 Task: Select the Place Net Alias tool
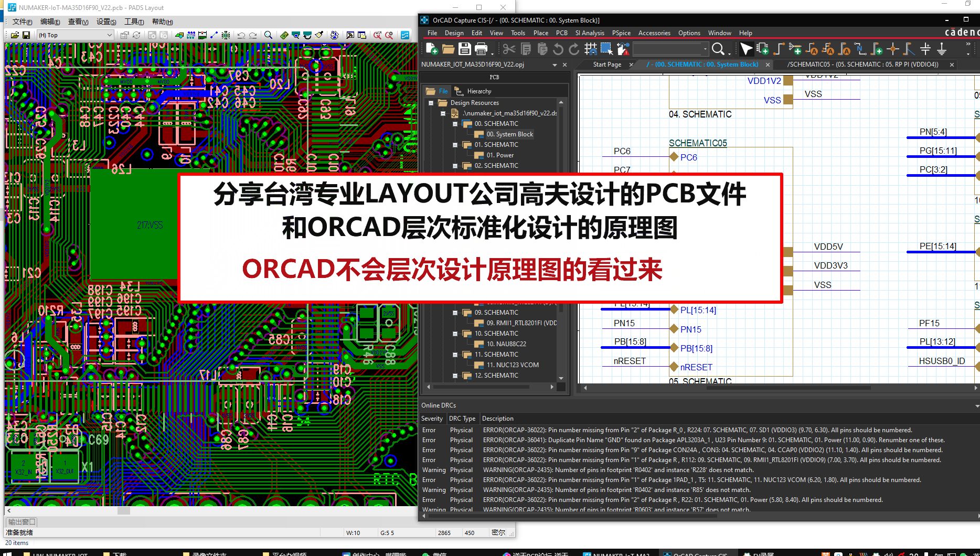click(814, 49)
